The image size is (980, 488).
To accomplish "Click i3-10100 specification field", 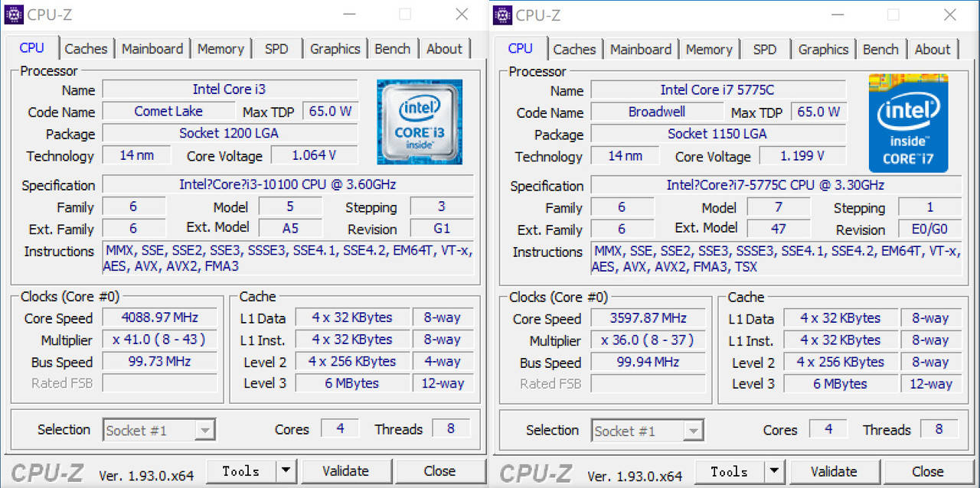I will pos(288,184).
